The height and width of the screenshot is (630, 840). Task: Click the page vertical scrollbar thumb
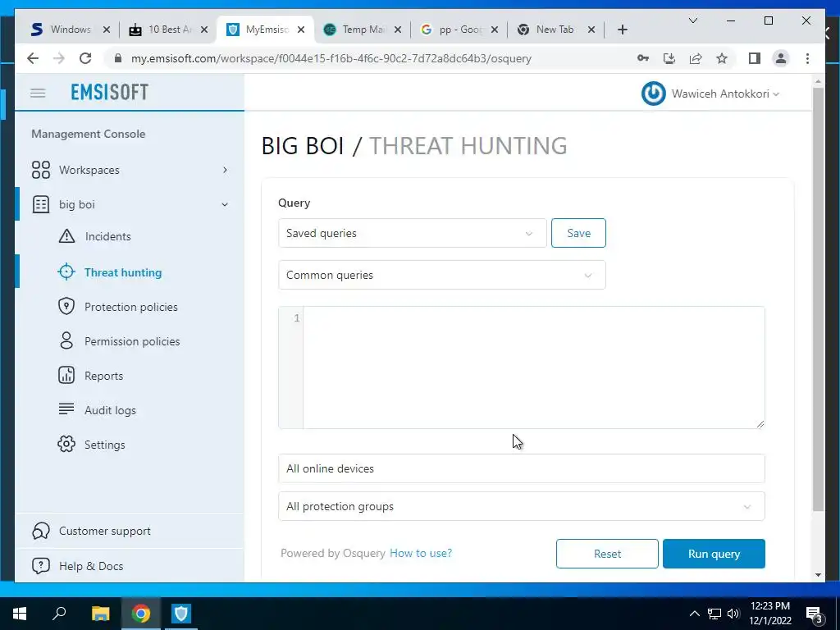pyautogui.click(x=818, y=299)
